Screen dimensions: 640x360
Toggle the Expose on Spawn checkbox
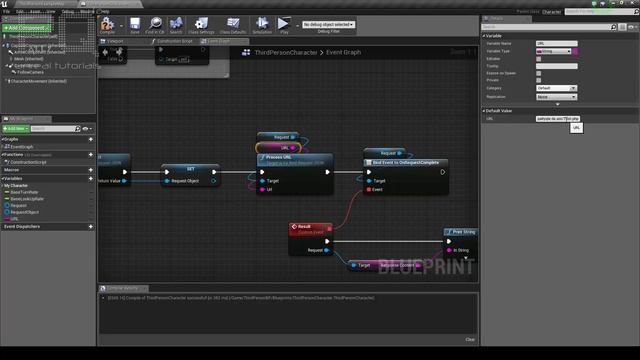click(x=538, y=73)
